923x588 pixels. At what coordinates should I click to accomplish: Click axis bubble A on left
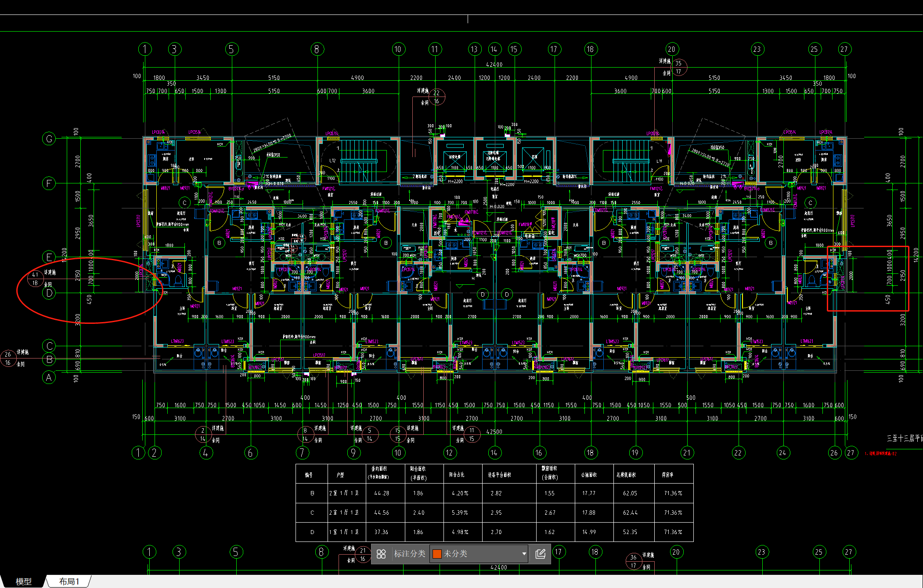(x=49, y=377)
